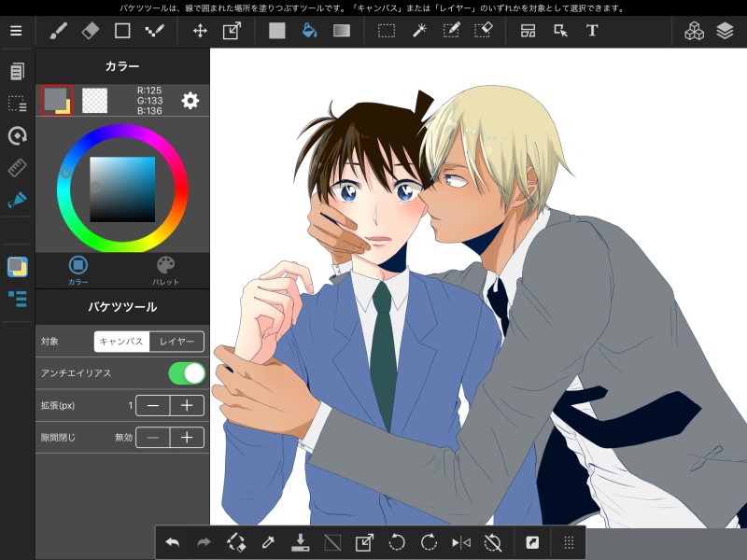Redo the last action
This screenshot has height=560, width=747.
coord(204,542)
